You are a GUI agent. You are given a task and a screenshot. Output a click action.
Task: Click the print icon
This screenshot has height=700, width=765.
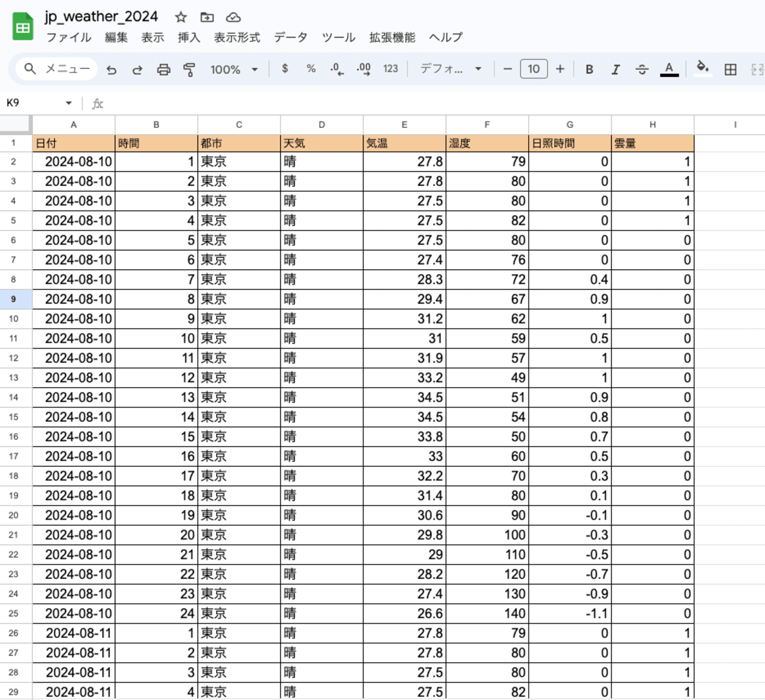163,69
